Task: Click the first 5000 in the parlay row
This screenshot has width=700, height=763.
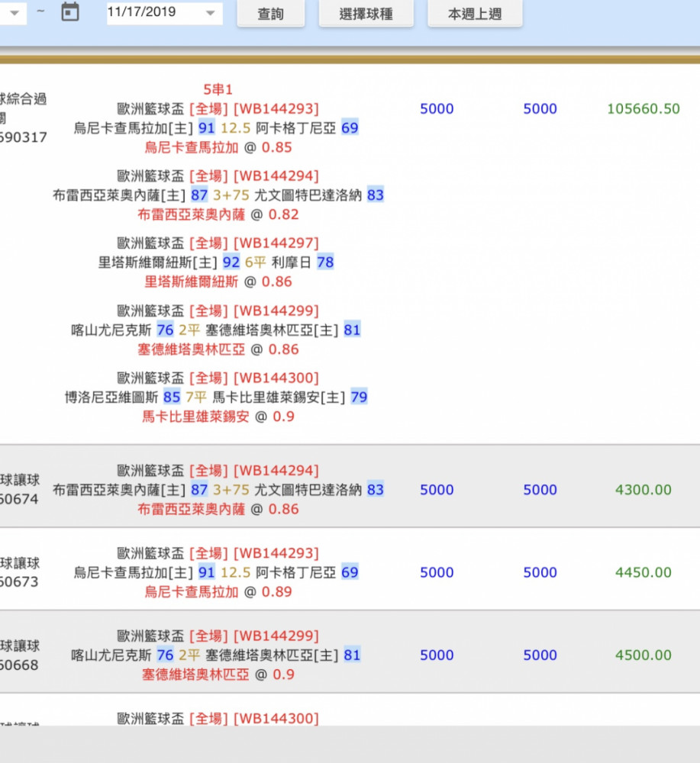Action: (x=437, y=108)
